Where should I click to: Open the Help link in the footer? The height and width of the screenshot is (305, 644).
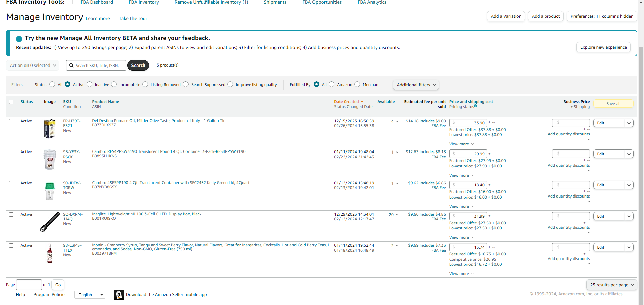[20, 295]
